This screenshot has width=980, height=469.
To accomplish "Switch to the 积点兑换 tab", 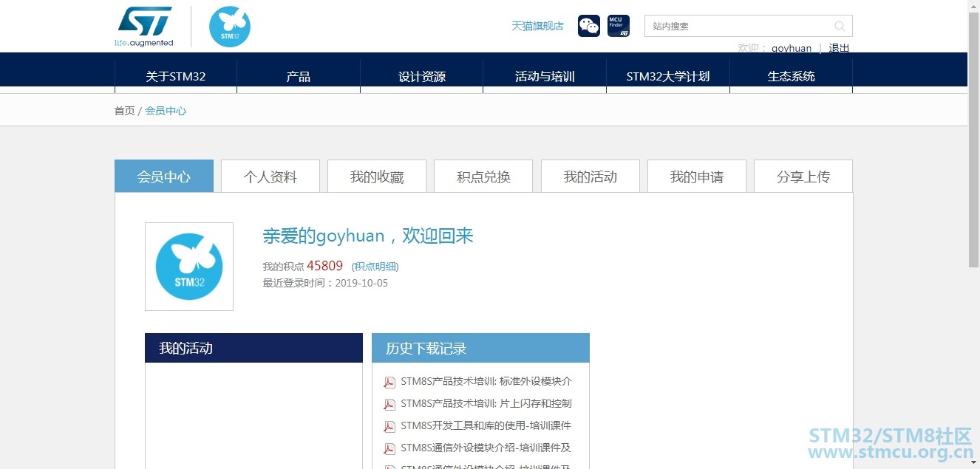I will [483, 177].
